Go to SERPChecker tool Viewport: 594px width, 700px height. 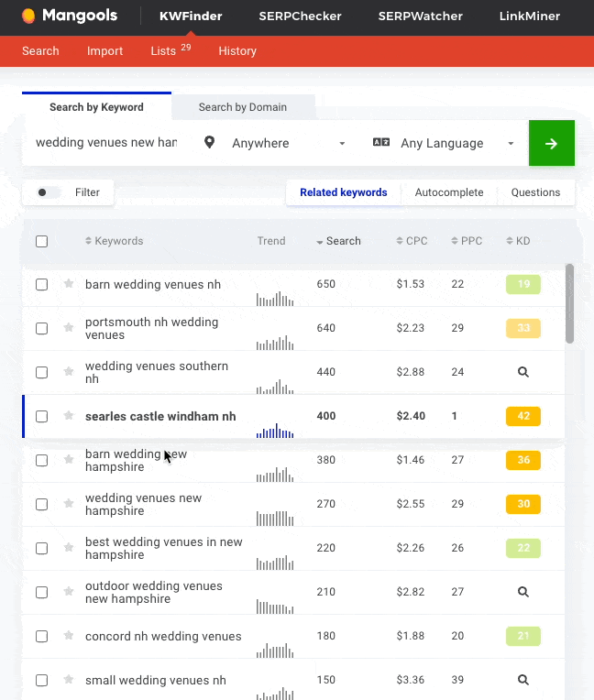[x=300, y=16]
